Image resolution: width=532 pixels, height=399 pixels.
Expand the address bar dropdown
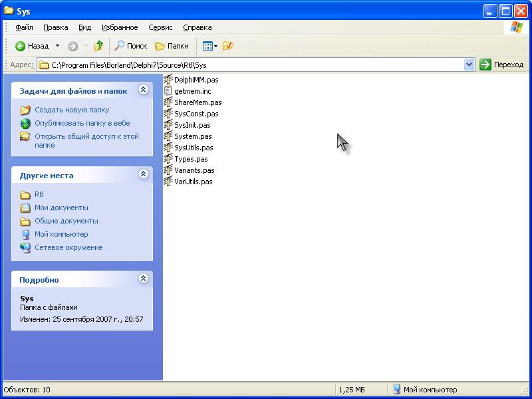469,65
